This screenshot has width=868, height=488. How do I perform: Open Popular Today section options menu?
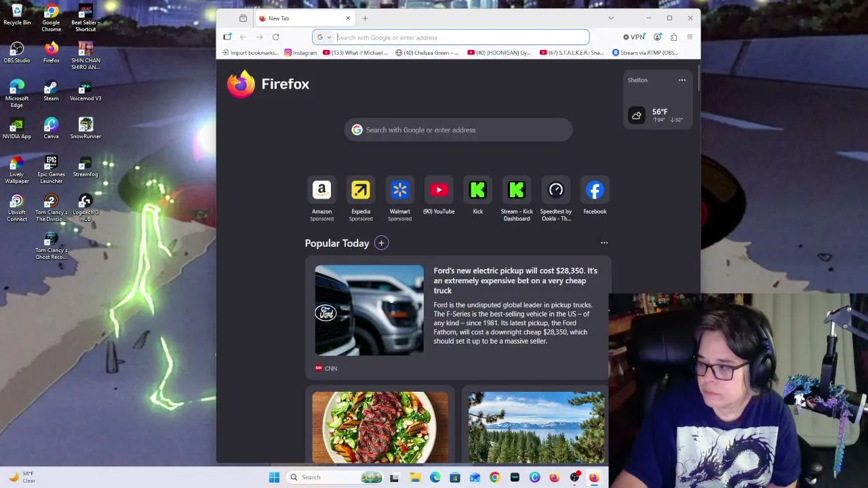tap(604, 243)
